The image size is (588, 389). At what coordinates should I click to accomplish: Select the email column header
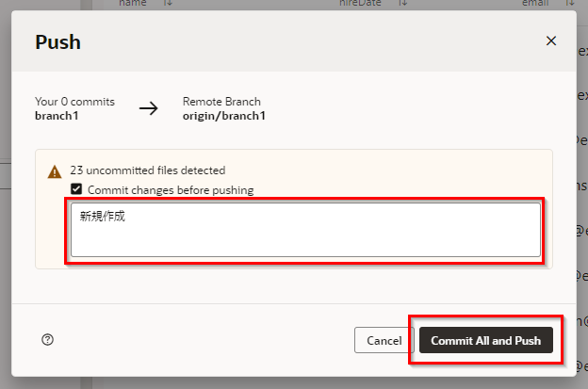[x=535, y=4]
